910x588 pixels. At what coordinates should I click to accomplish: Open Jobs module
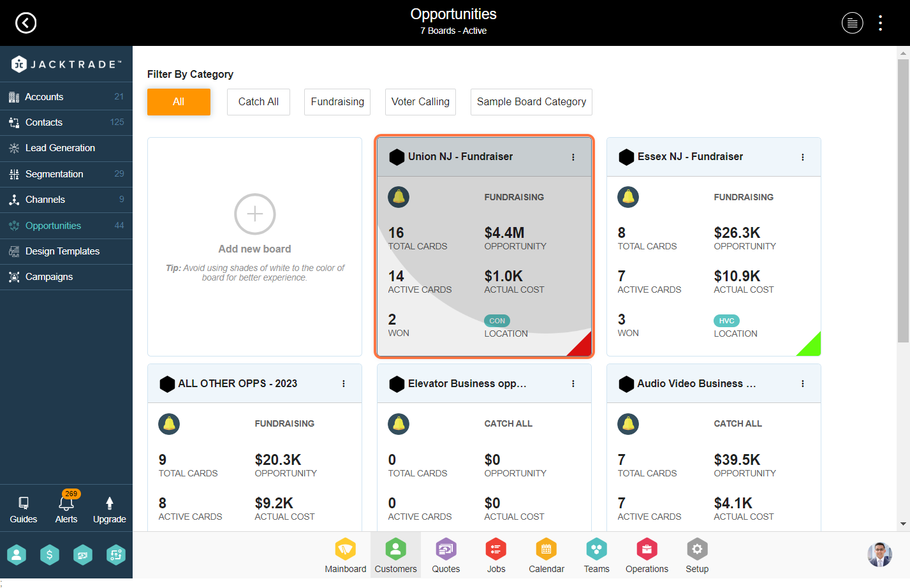(496, 555)
